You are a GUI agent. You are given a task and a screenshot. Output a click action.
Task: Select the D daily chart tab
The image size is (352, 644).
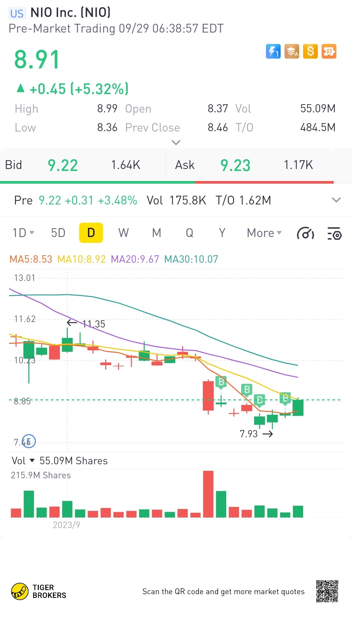pos(91,233)
